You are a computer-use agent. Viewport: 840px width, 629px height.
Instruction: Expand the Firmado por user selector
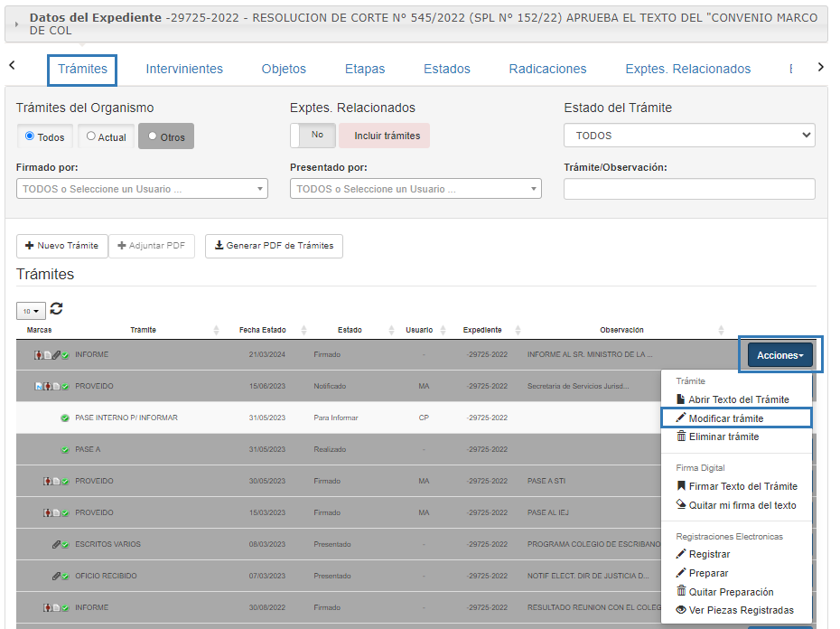pos(142,189)
